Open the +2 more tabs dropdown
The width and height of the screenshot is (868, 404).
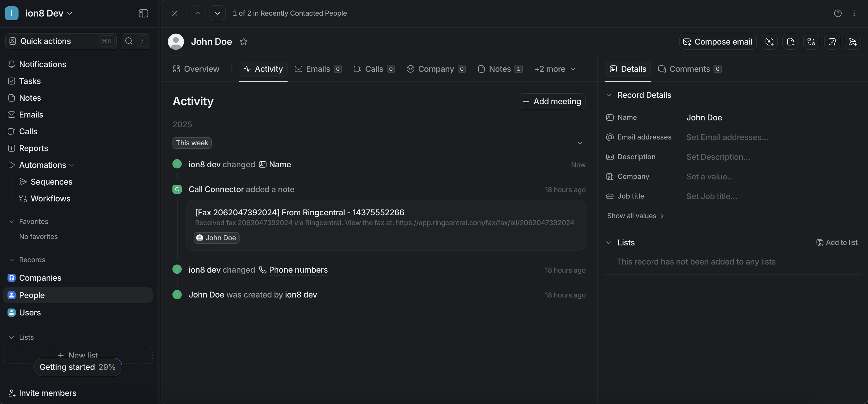[x=555, y=69]
